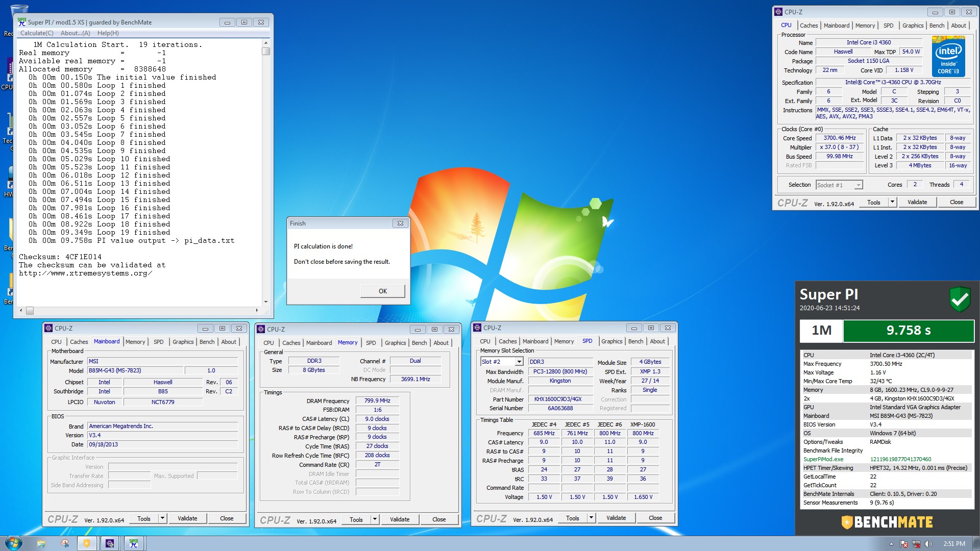Click the Model field B85M-G43 (MS-7823)

coord(135,370)
